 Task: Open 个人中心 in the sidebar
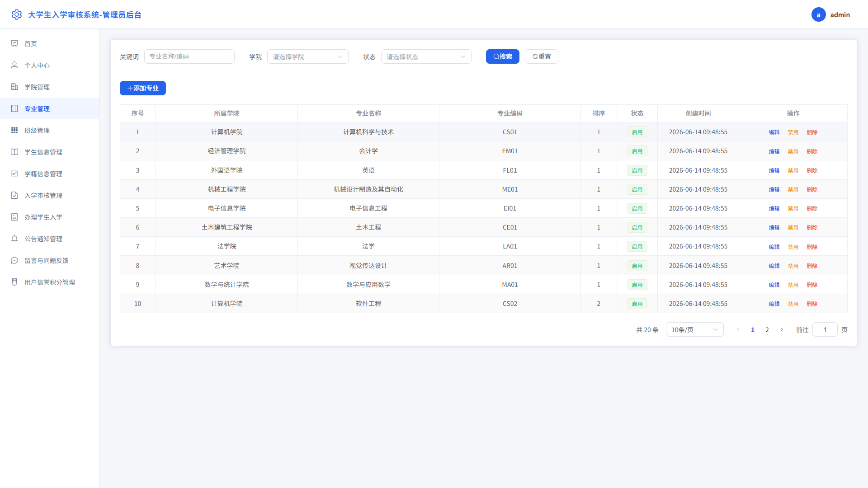pos(50,65)
